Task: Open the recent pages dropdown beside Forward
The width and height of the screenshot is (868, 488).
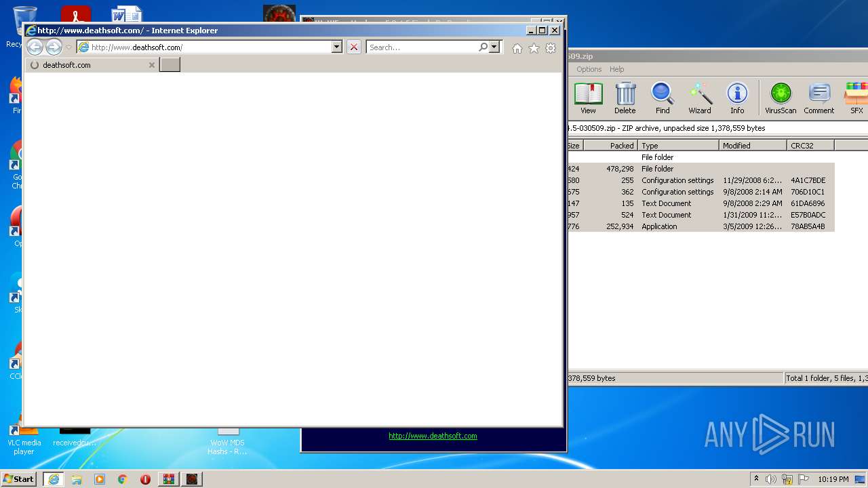Action: [68, 47]
